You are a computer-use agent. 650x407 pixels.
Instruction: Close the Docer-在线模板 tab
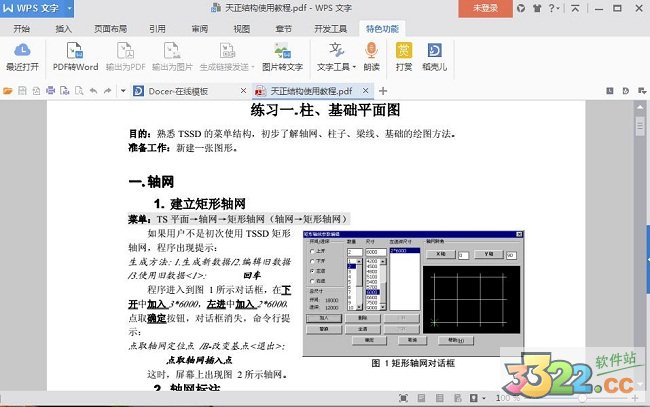[x=243, y=90]
